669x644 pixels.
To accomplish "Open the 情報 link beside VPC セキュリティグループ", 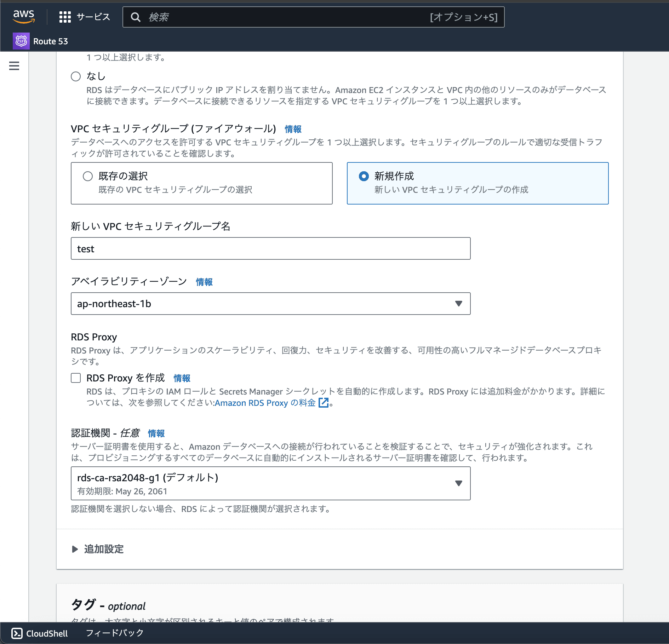I will [x=293, y=129].
